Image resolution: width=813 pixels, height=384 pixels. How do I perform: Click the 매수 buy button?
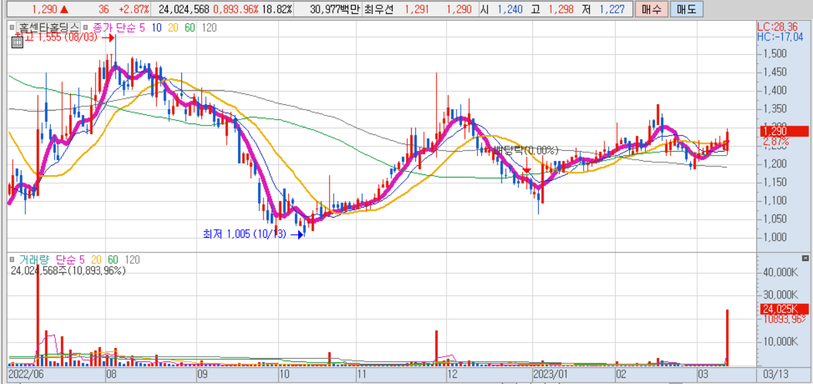point(651,9)
